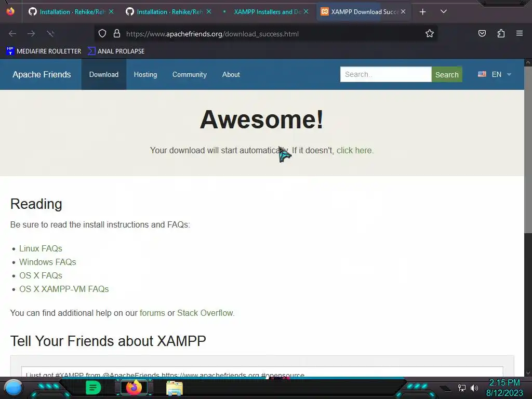Open a new tab with plus button
Image resolution: width=532 pixels, height=399 pixels.
[x=422, y=12]
